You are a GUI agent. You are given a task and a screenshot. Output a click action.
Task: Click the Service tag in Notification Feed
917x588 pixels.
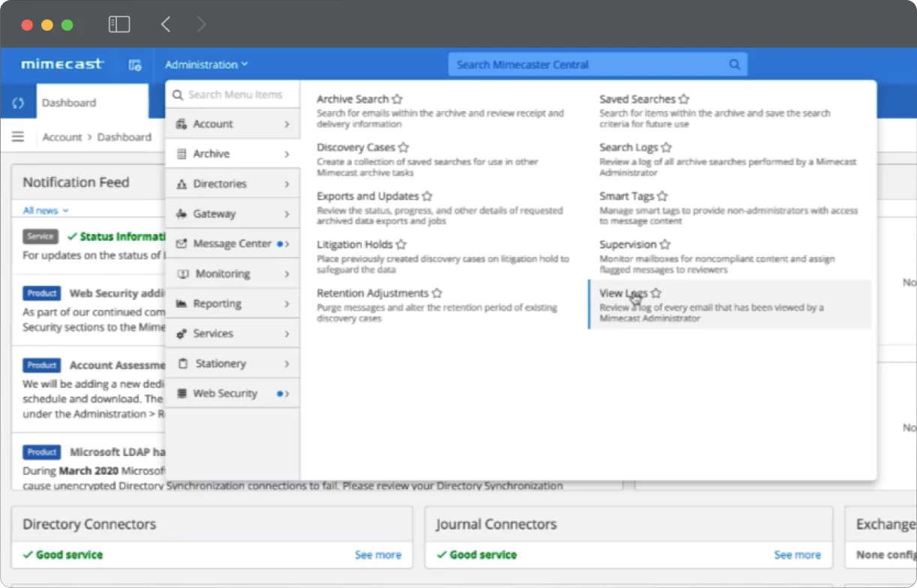coord(41,236)
